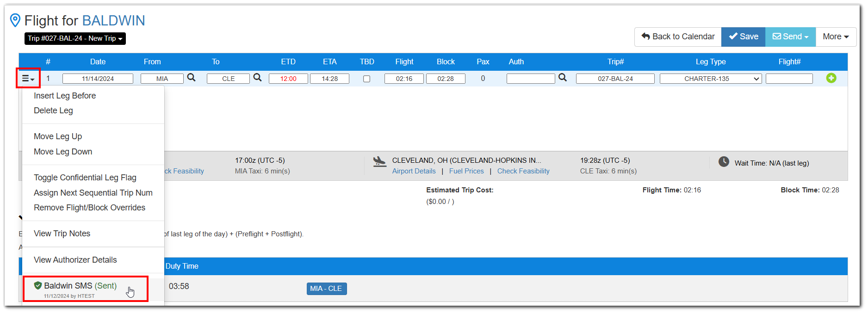
Task: Click the landing airplane icon for Cleveland
Action: [380, 161]
